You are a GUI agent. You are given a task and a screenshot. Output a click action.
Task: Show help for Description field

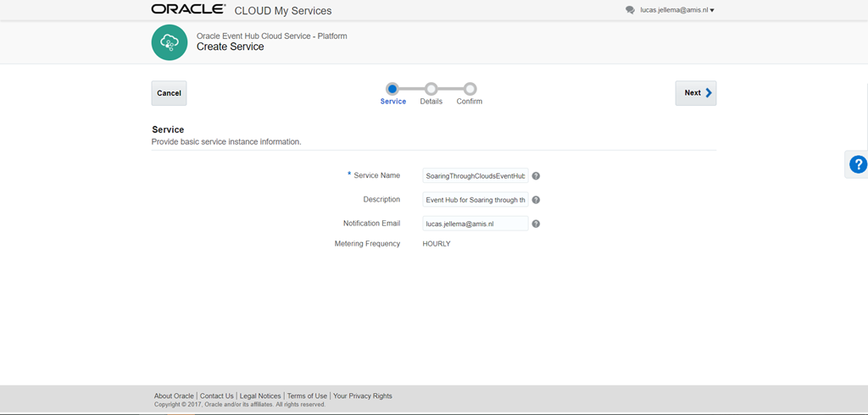536,200
